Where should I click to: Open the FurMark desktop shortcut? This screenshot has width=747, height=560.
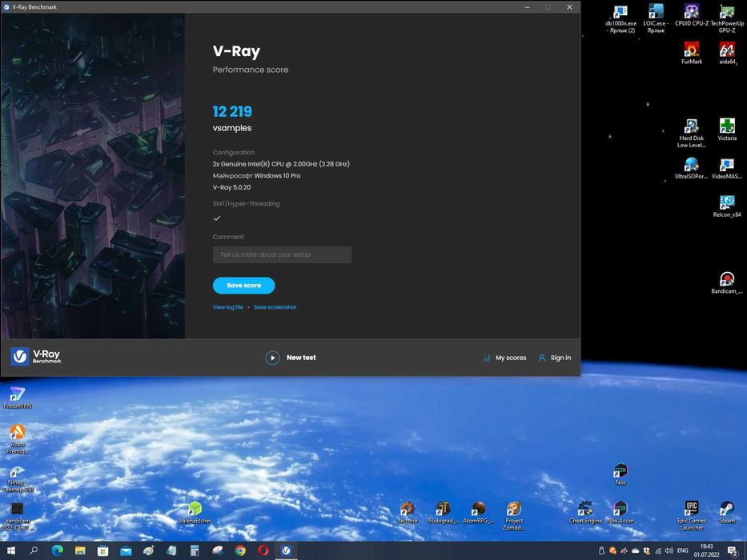691,53
